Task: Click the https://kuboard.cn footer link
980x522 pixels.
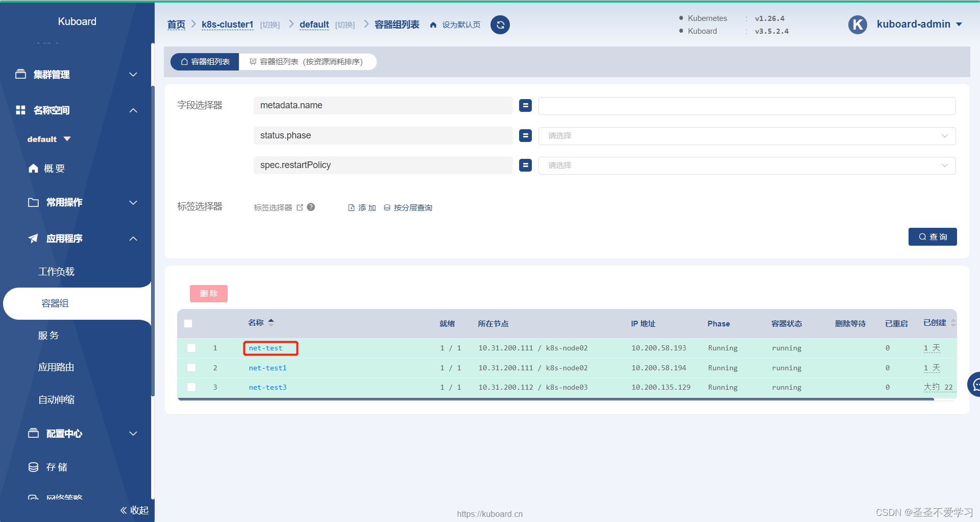Action: tap(490, 514)
